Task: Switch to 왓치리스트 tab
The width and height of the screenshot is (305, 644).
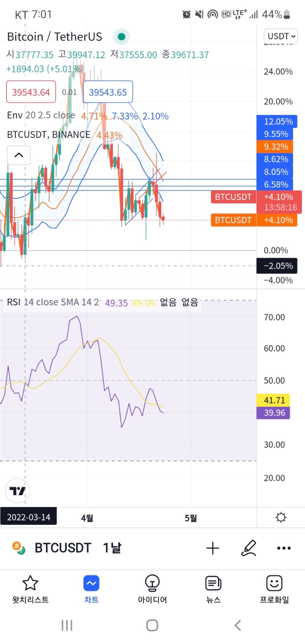Action: click(x=30, y=589)
